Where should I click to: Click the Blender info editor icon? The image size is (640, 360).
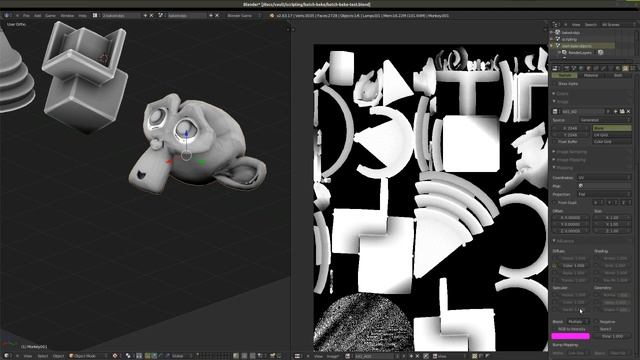(x=7, y=16)
